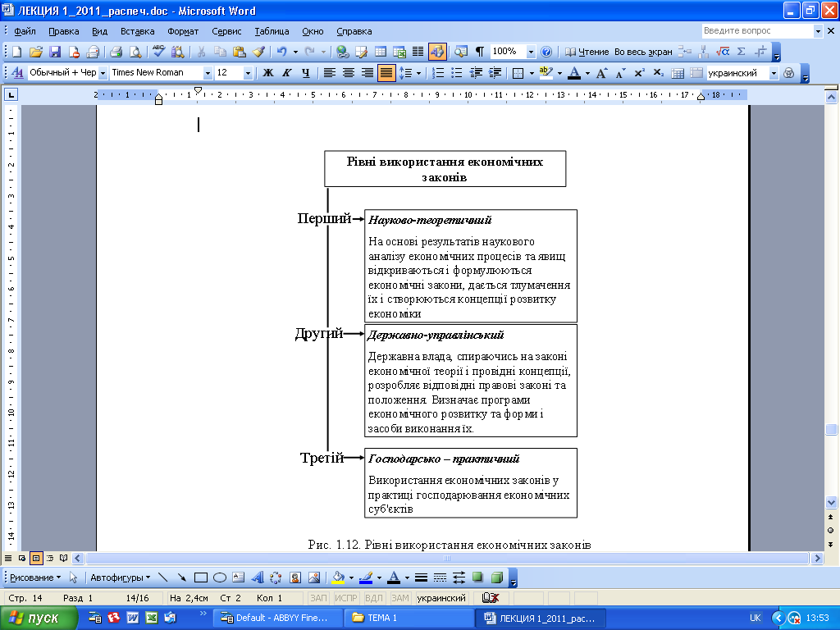
Task: Open Times New Roman font dropdown
Action: tap(208, 73)
